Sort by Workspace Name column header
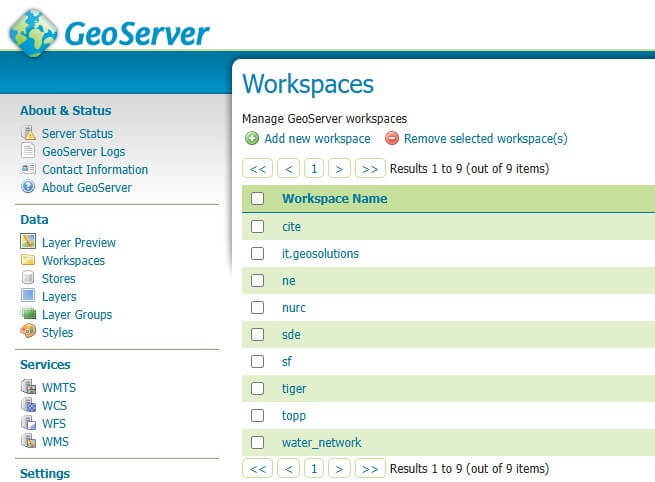The height and width of the screenshot is (482, 655). click(335, 198)
